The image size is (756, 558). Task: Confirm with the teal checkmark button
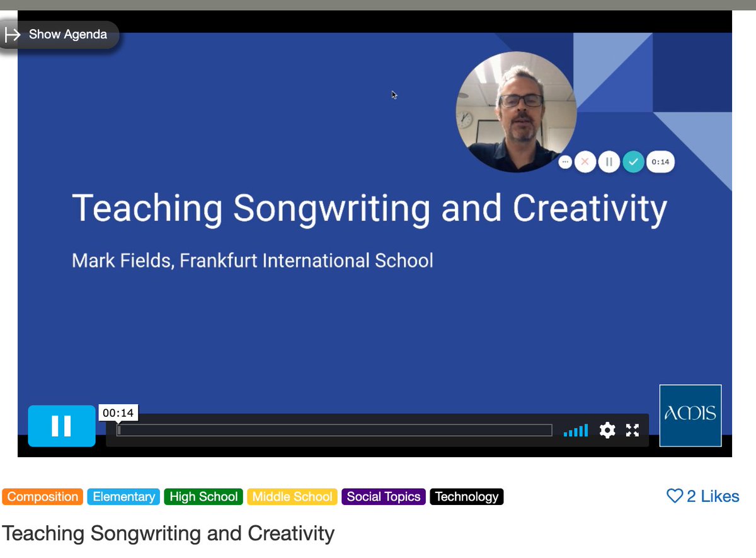(x=633, y=162)
